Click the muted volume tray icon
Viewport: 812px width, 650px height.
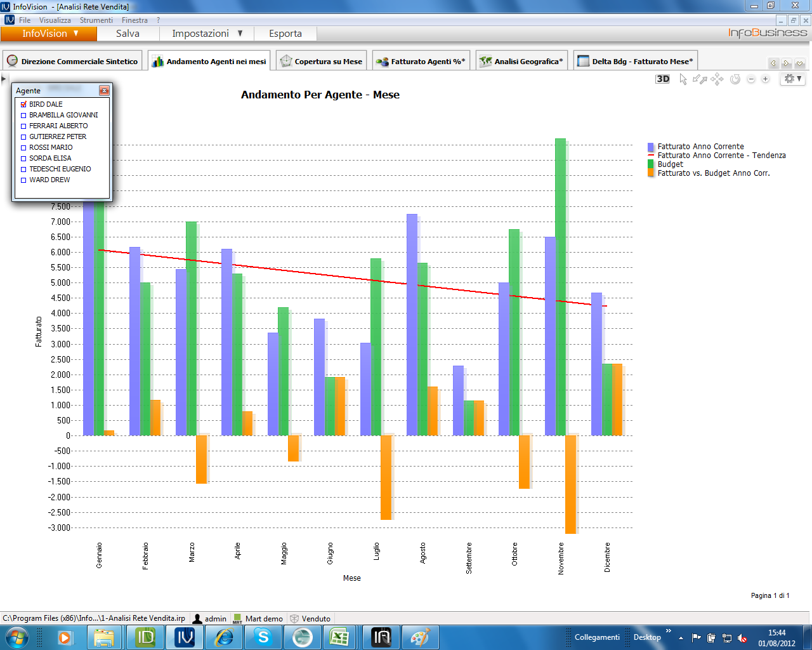(742, 638)
